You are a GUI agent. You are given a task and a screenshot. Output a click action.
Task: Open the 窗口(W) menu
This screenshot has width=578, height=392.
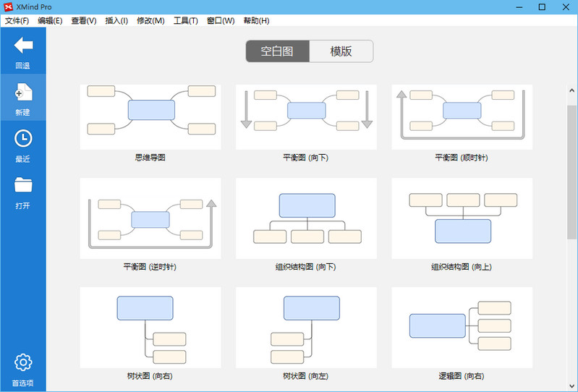(221, 21)
